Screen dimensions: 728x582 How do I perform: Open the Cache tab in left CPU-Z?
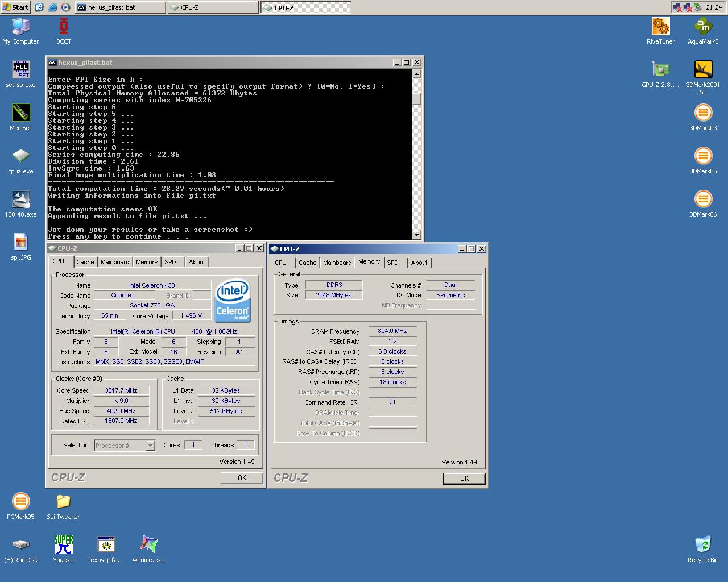tap(85, 262)
